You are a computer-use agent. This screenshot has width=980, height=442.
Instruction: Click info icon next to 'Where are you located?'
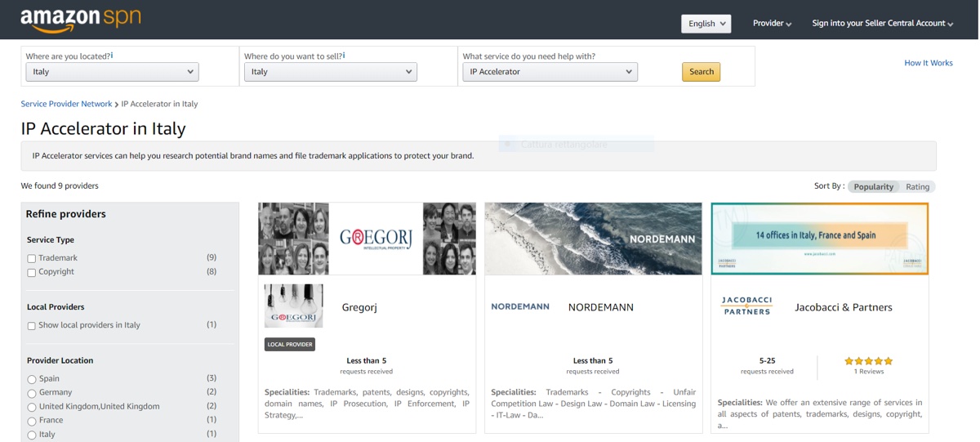click(112, 56)
